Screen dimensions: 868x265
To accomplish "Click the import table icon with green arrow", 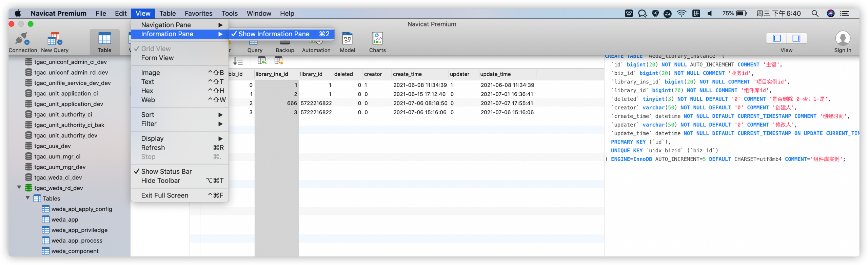I will point(262,61).
